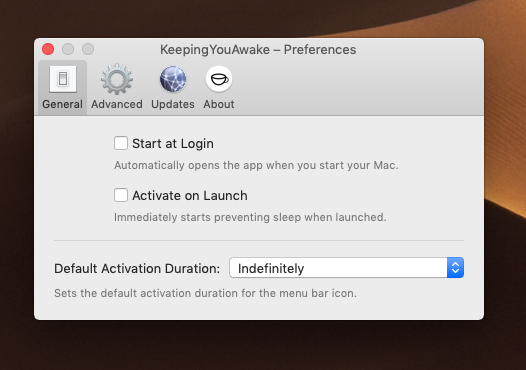The height and width of the screenshot is (370, 526).
Task: Open the Default Activation Duration dropdown
Action: coord(347,268)
